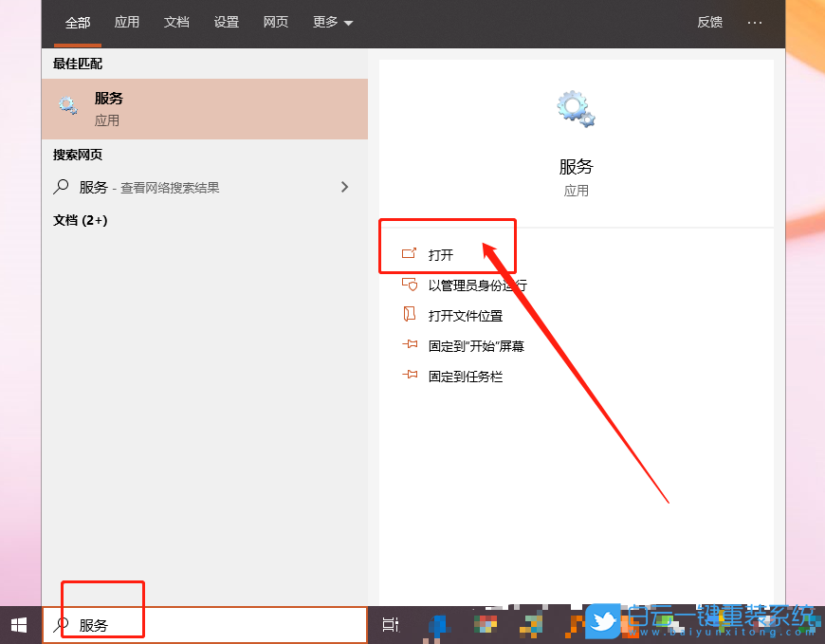Click the magnifying glass in the search box
Image resolution: width=825 pixels, height=644 pixels.
click(x=60, y=625)
